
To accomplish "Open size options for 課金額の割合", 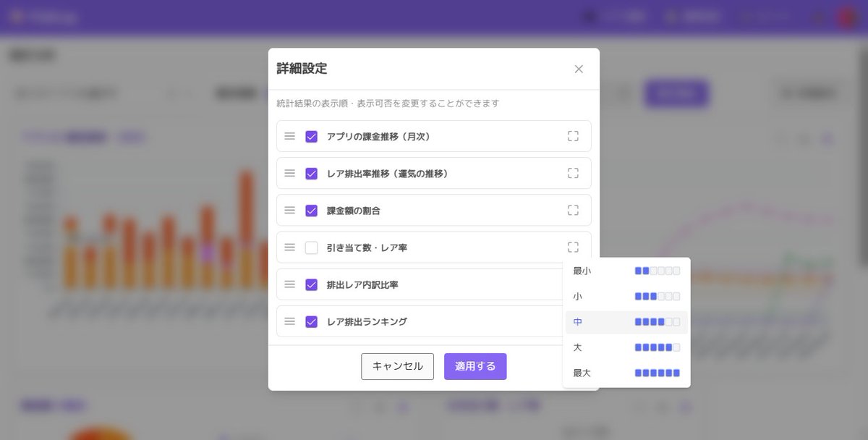I will [573, 210].
